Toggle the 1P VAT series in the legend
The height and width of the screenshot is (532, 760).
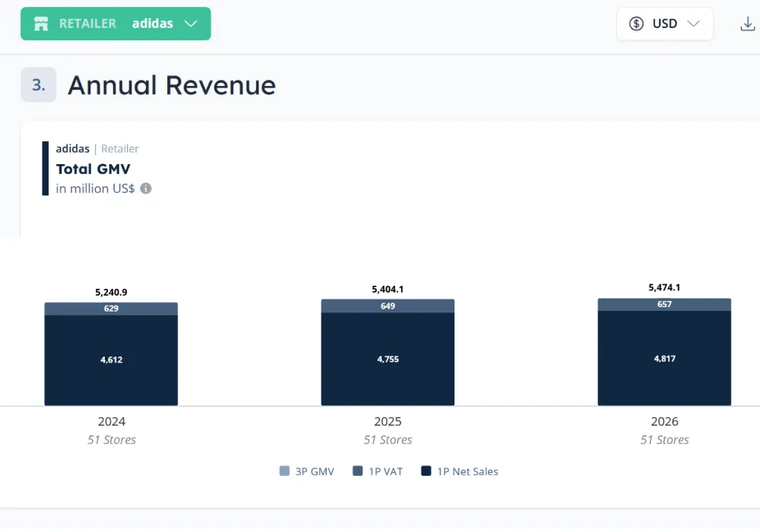tap(378, 471)
